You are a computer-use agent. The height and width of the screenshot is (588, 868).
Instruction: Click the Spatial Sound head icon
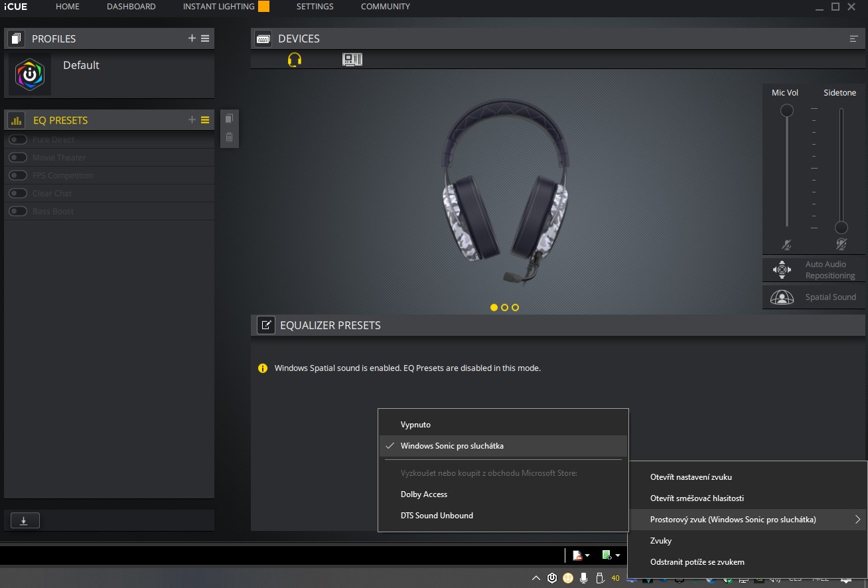[782, 297]
